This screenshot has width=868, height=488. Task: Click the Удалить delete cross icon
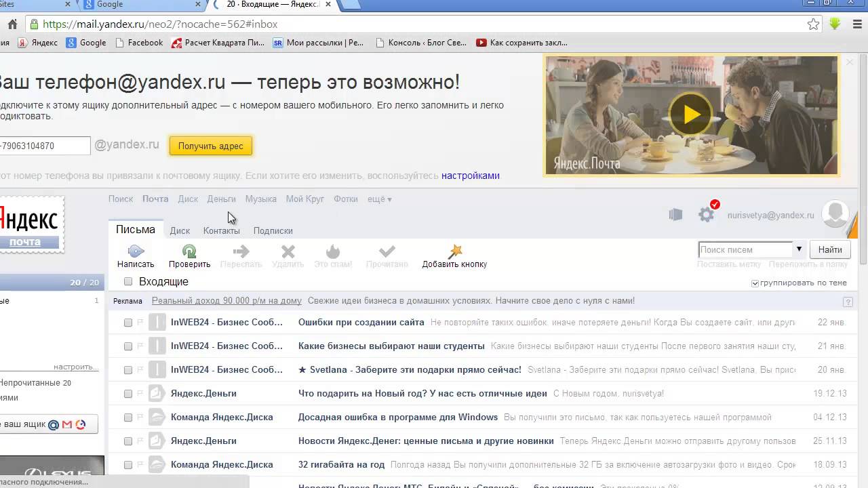click(288, 251)
